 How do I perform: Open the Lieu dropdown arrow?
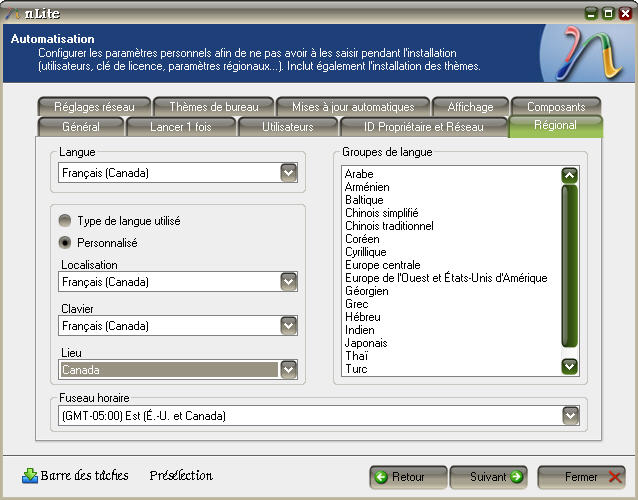click(288, 369)
